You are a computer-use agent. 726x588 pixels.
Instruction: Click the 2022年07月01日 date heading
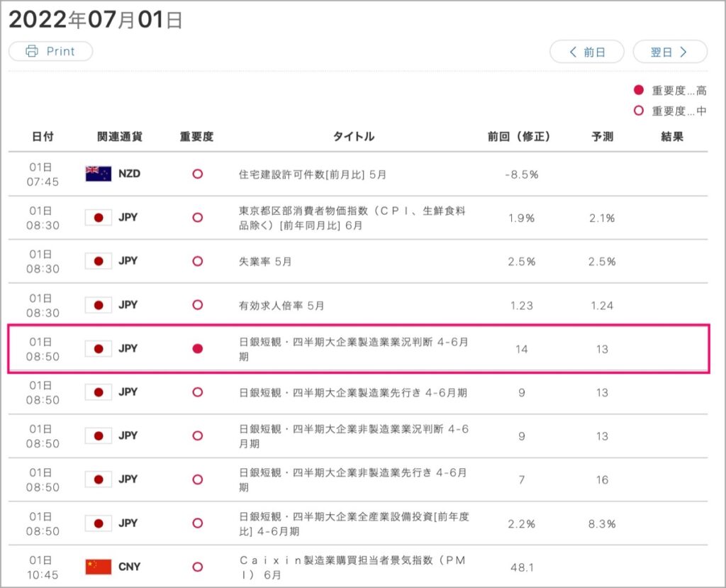tap(96, 20)
